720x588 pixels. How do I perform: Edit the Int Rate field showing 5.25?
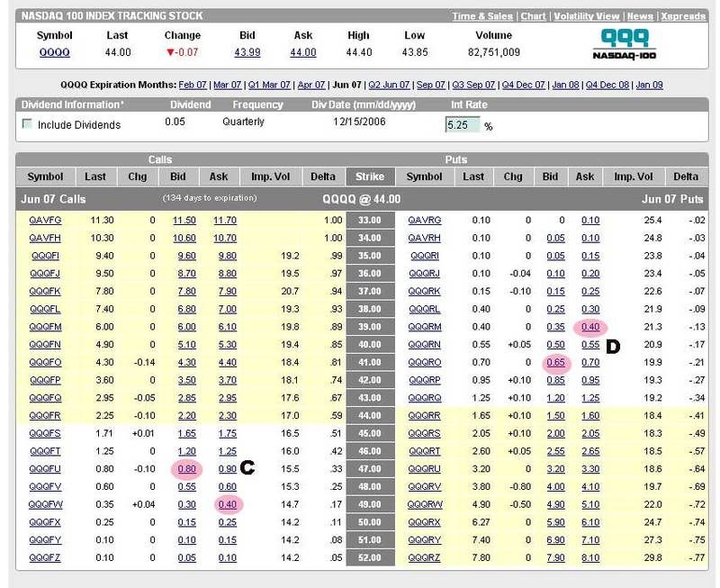[x=463, y=125]
